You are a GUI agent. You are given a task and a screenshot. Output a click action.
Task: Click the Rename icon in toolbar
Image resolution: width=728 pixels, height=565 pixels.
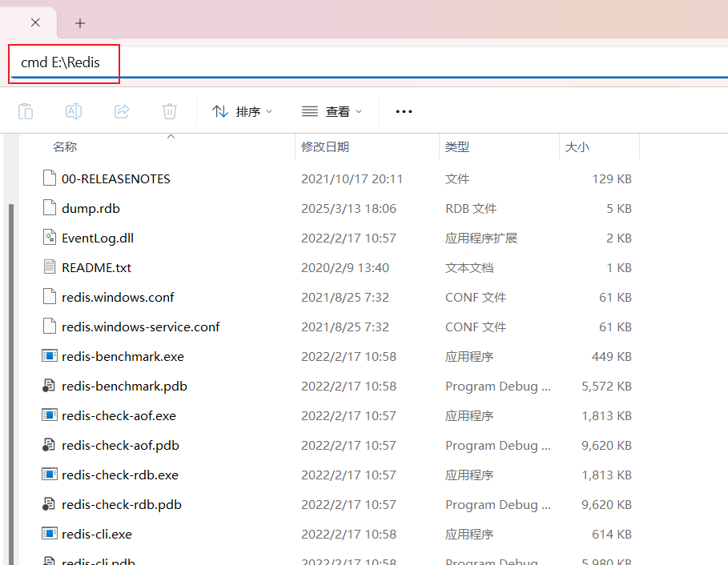[74, 112]
